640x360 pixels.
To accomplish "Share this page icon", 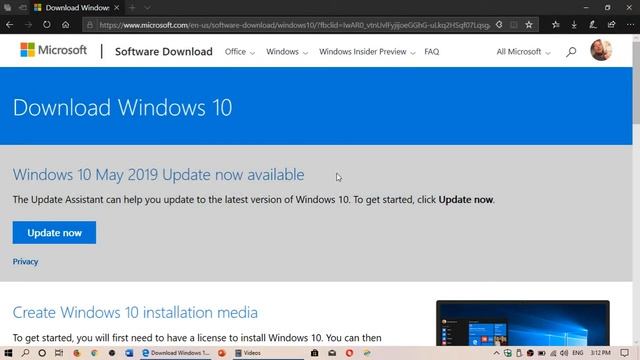I will (x=611, y=25).
